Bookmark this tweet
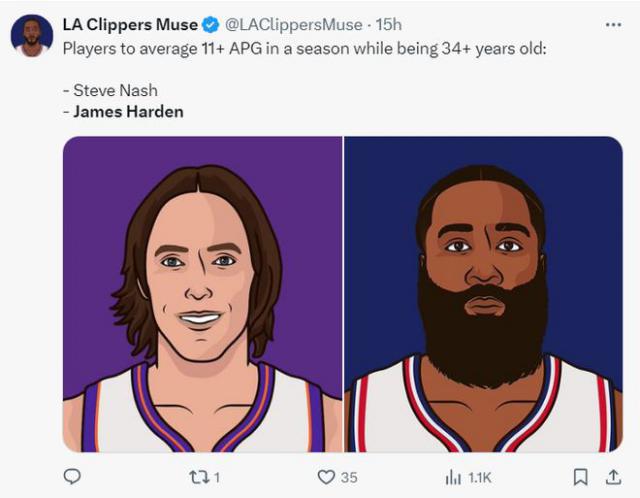Screen dimensions: 640x498 (x=580, y=477)
